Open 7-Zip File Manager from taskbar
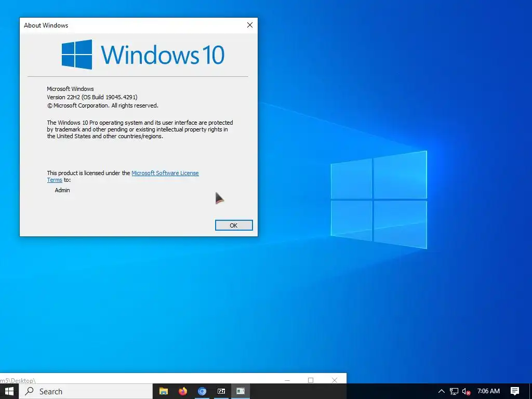Image resolution: width=532 pixels, height=399 pixels. point(221,391)
